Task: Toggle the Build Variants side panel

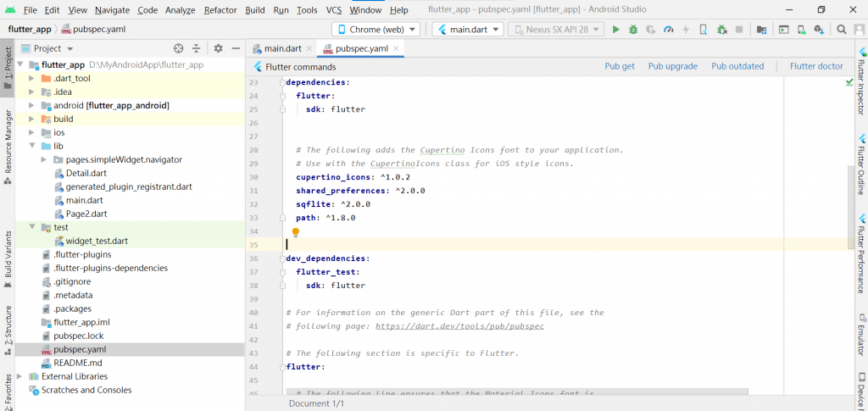Action: coord(7,258)
